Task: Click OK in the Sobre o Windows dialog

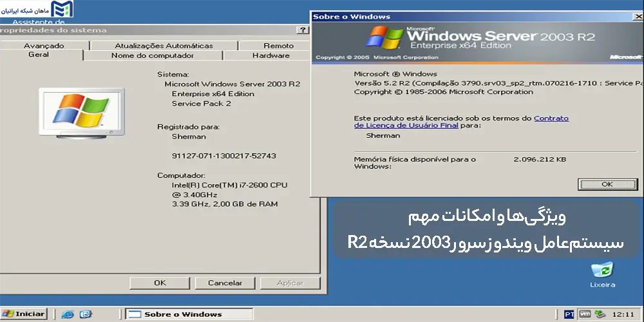Action: 607,184
